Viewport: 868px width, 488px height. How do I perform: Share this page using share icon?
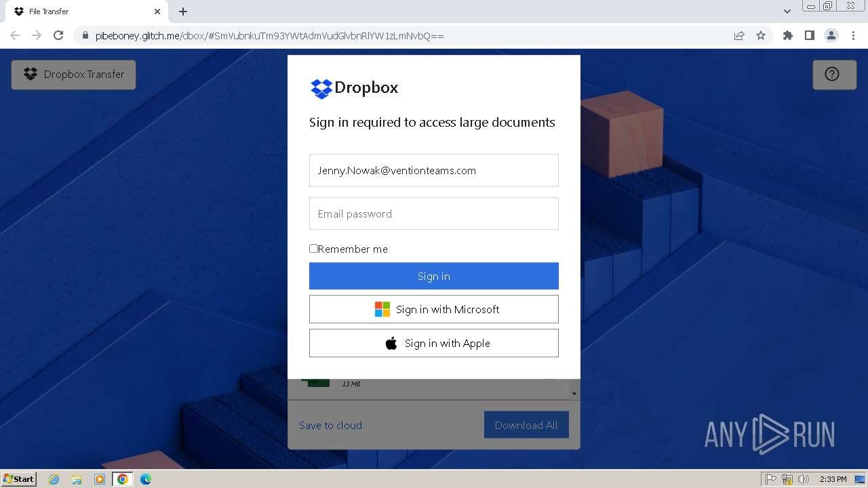(x=739, y=35)
